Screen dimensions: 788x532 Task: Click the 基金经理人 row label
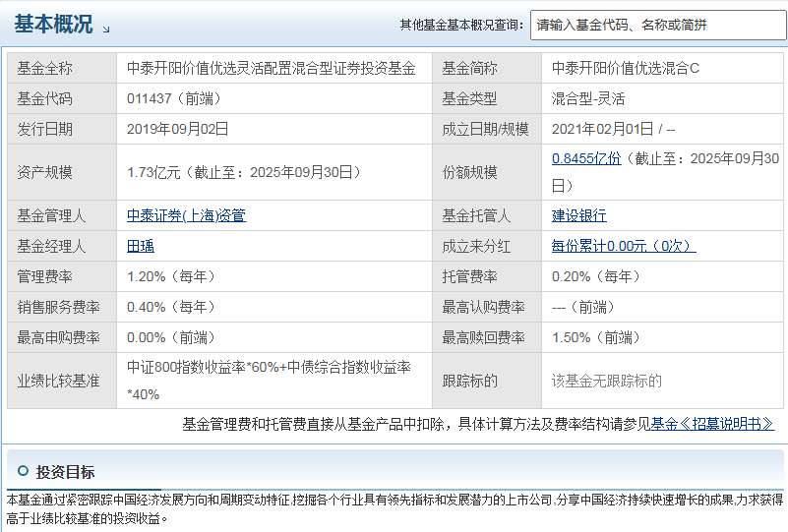(52, 246)
